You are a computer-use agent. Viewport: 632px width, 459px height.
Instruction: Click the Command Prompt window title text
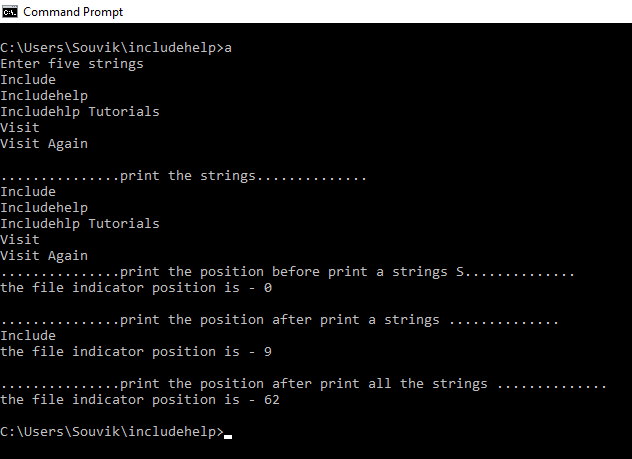(x=73, y=12)
